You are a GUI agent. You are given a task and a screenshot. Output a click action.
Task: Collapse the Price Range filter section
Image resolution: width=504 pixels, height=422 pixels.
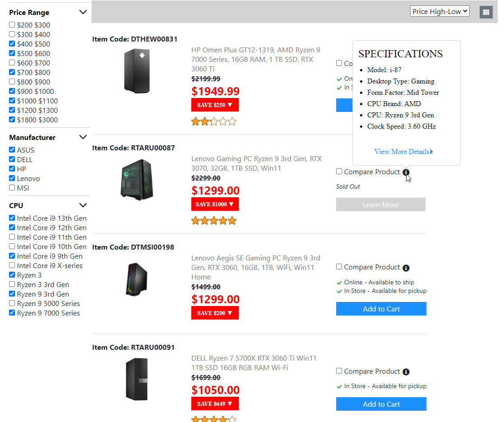(x=83, y=12)
